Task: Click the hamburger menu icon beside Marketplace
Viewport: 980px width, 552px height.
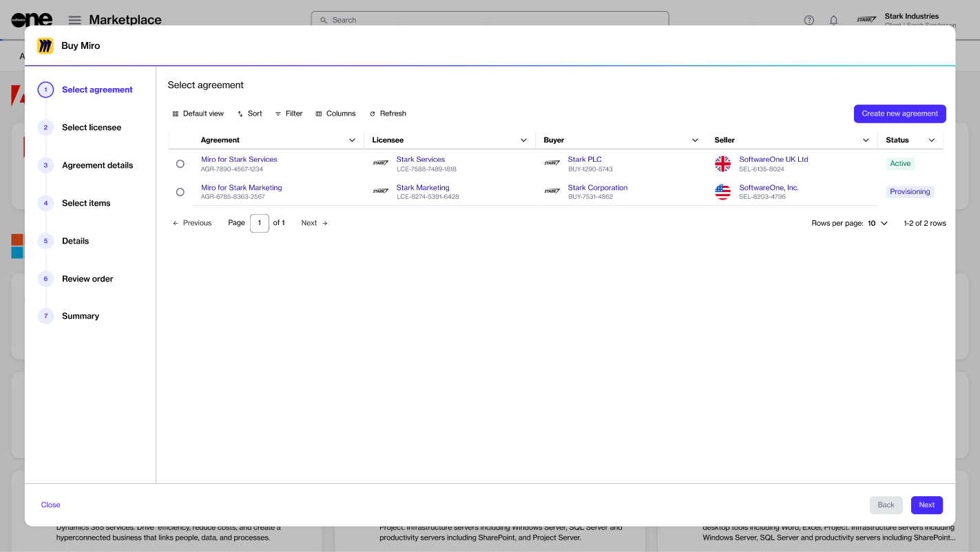Action: [x=74, y=21]
